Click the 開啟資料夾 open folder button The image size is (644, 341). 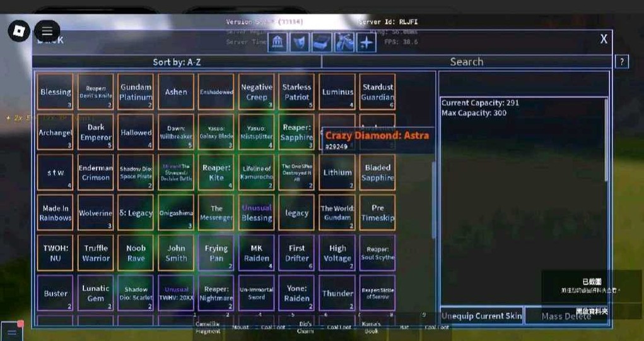point(592,311)
